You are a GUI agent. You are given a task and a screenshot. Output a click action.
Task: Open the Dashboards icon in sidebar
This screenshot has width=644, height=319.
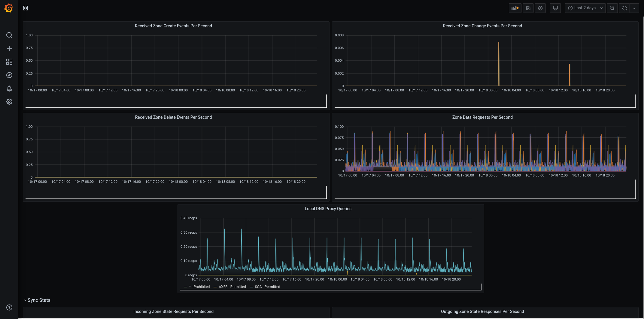[9, 62]
